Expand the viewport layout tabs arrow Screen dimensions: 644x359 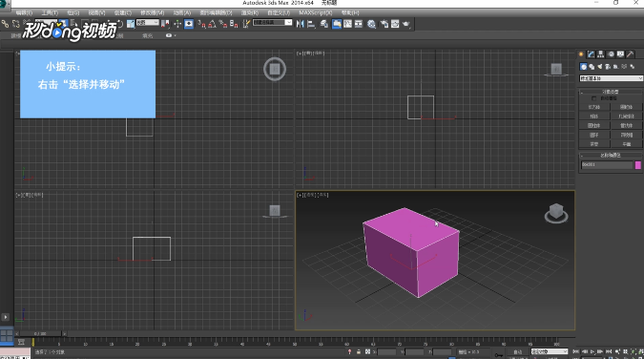(6, 317)
